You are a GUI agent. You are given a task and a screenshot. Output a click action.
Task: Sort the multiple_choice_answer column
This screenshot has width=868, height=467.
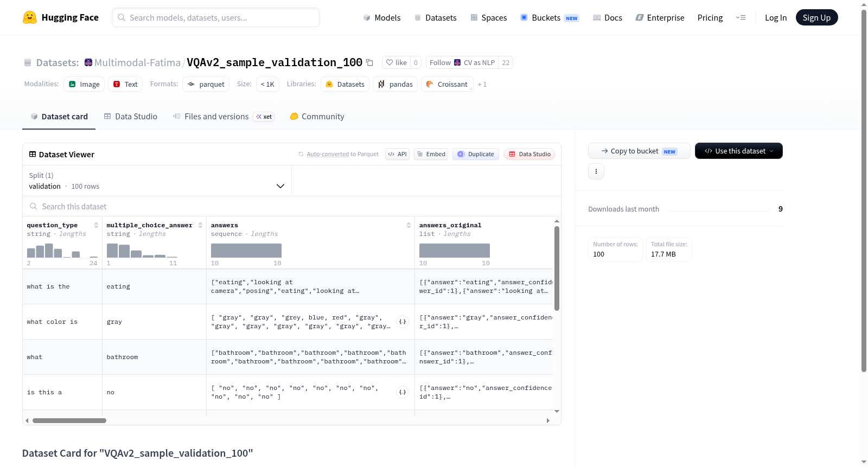(x=200, y=225)
